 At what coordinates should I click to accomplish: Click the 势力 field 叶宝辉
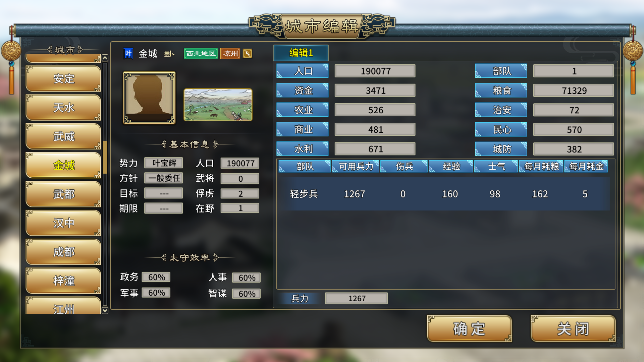pos(164,163)
